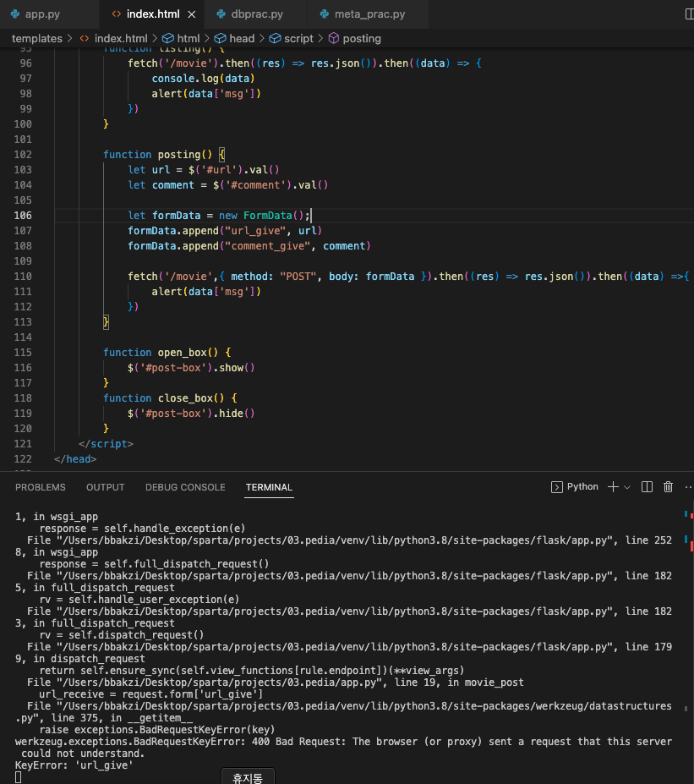Viewport: 694px width, 784px height.
Task: Click the text "function posting()"
Action: pos(157,155)
